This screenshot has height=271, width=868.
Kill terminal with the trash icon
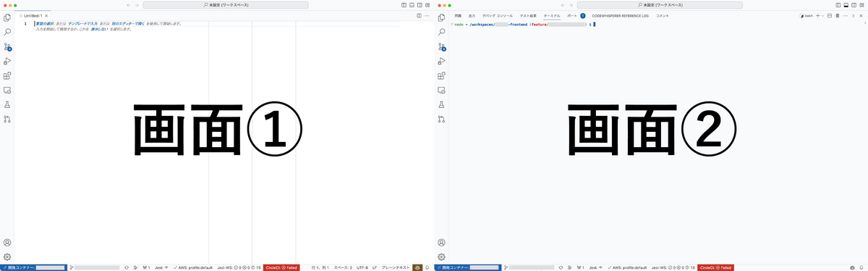(x=838, y=15)
